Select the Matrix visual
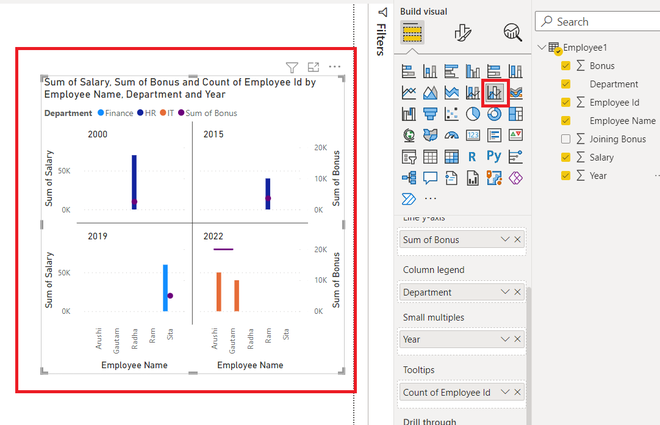This screenshot has height=425, width=660. point(451,157)
